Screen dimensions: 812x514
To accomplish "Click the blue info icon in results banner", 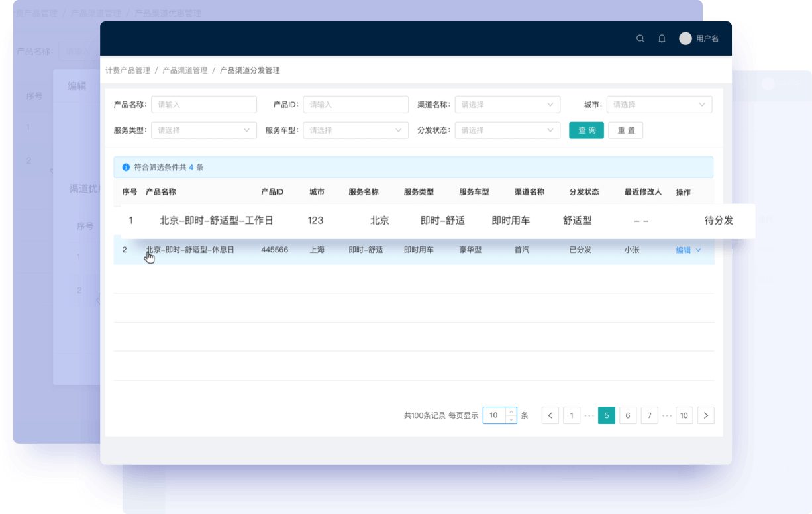I will point(126,168).
